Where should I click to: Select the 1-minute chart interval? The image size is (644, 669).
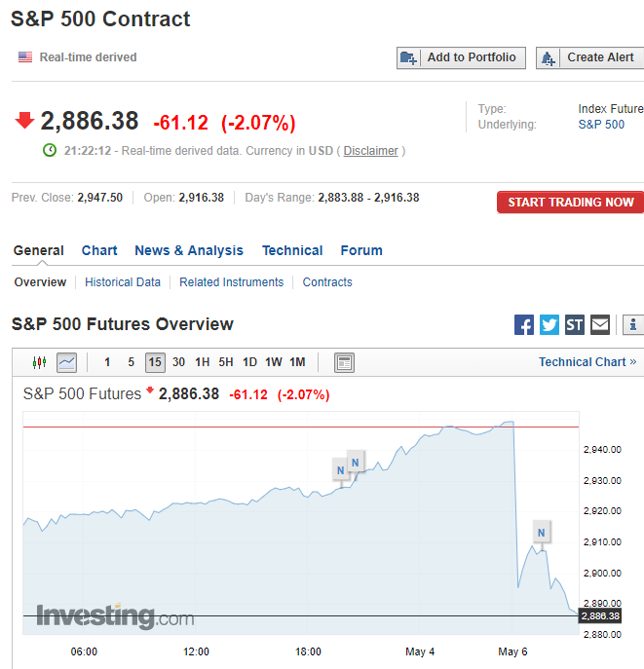pyautogui.click(x=107, y=362)
